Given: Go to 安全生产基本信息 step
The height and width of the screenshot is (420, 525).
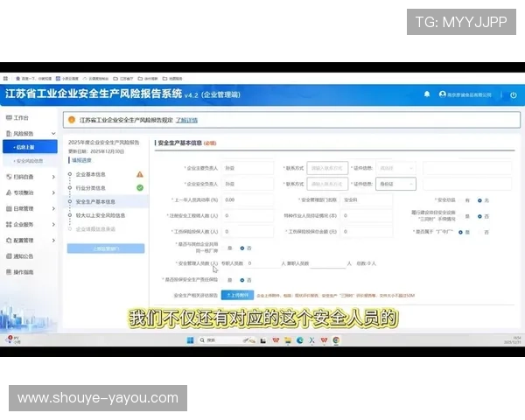Looking at the screenshot, I should 95,201.
